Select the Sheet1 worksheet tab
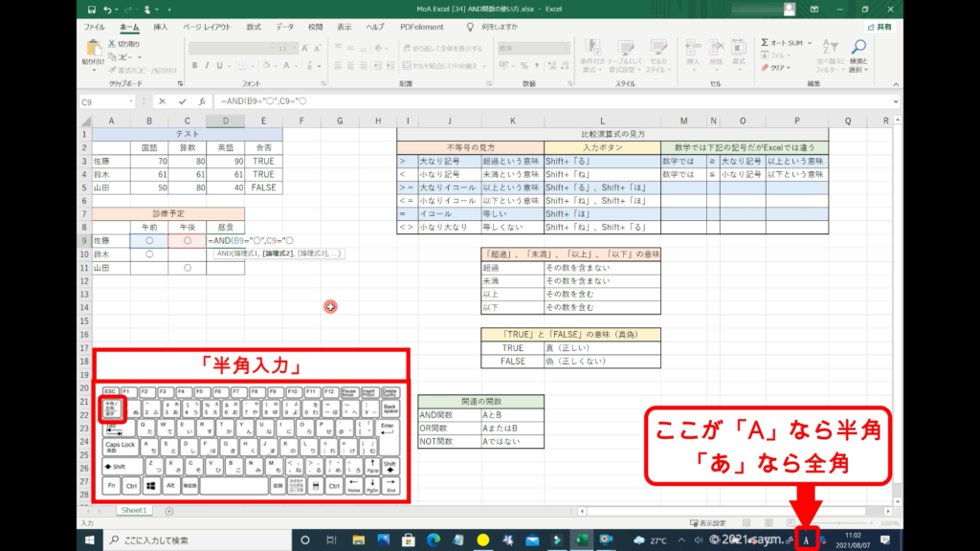The height and width of the screenshot is (551, 980). (133, 511)
